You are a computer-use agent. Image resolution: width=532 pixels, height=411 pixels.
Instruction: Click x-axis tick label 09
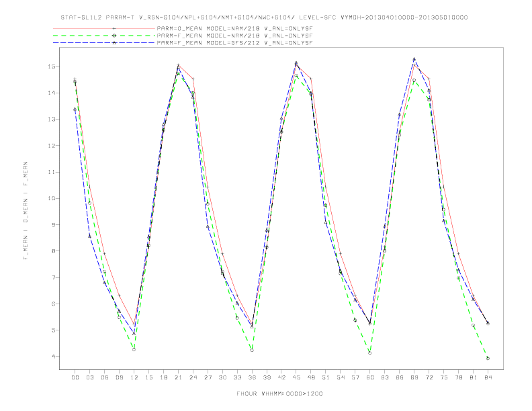[x=119, y=377]
